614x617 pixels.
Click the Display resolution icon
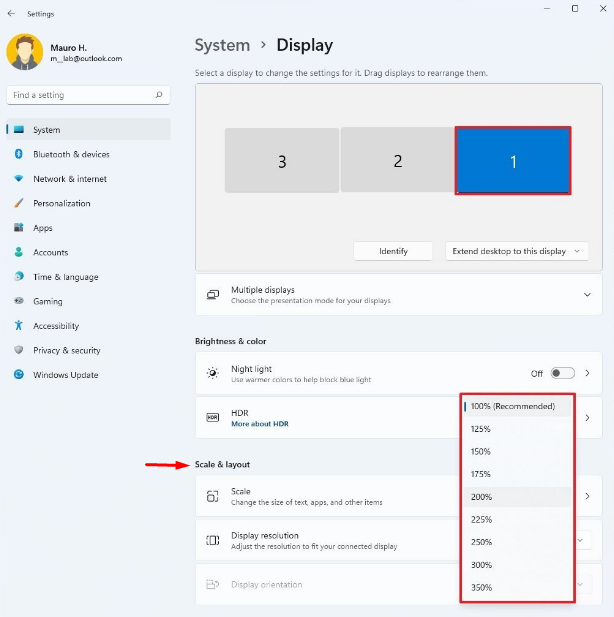pyautogui.click(x=213, y=540)
